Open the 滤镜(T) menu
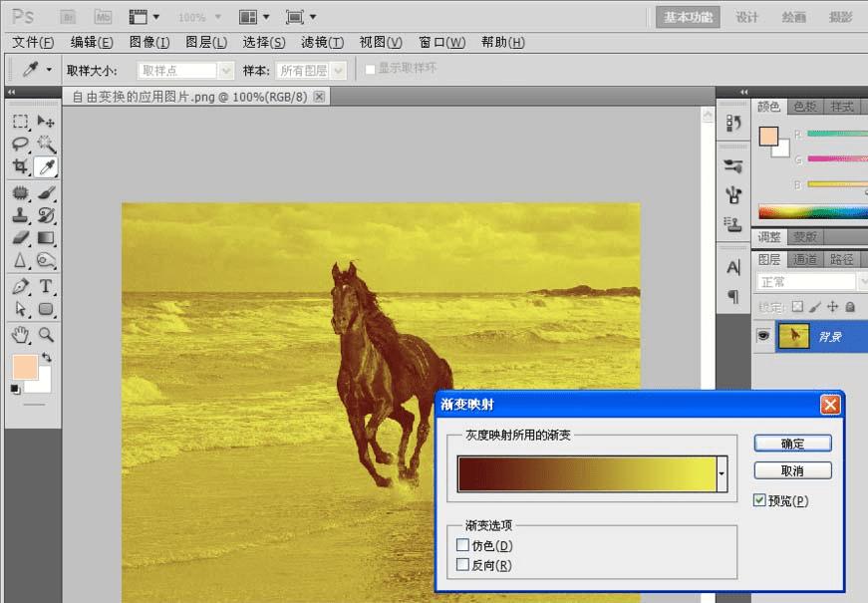Screen dimensions: 868x603 coord(322,42)
